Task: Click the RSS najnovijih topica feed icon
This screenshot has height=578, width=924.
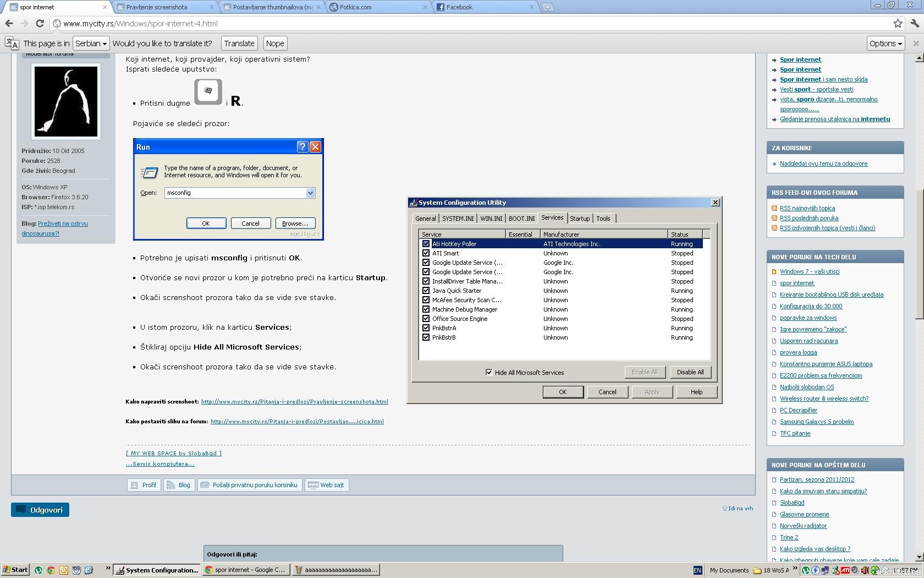Action: 774,208
